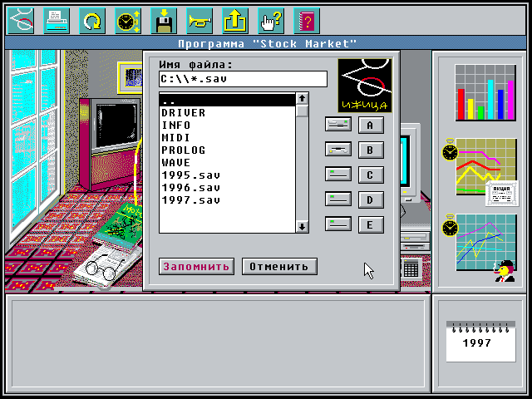532x399 pixels.
Task: Click the Izhitsa logo in dialog
Action: pyautogui.click(x=365, y=85)
